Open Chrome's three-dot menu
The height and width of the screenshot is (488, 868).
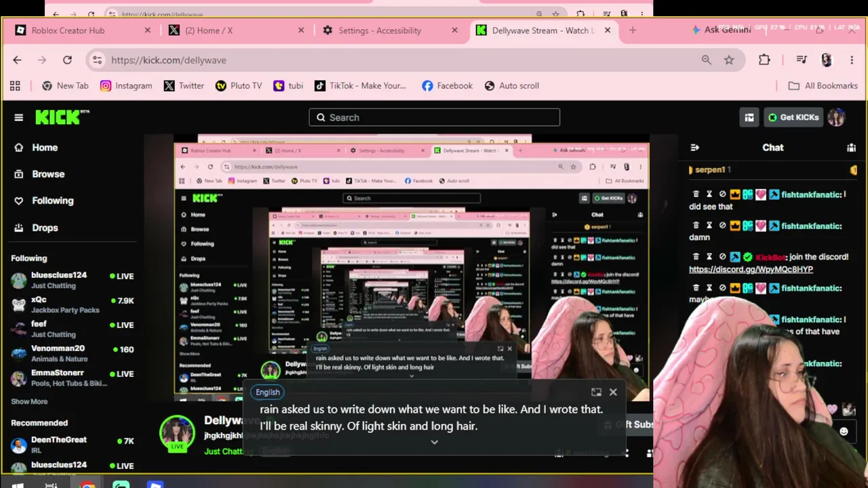click(x=852, y=60)
